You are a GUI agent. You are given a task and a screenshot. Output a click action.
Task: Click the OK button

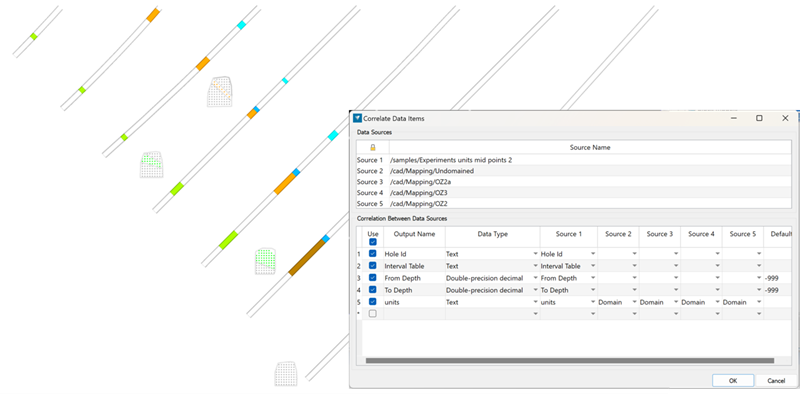coord(733,381)
